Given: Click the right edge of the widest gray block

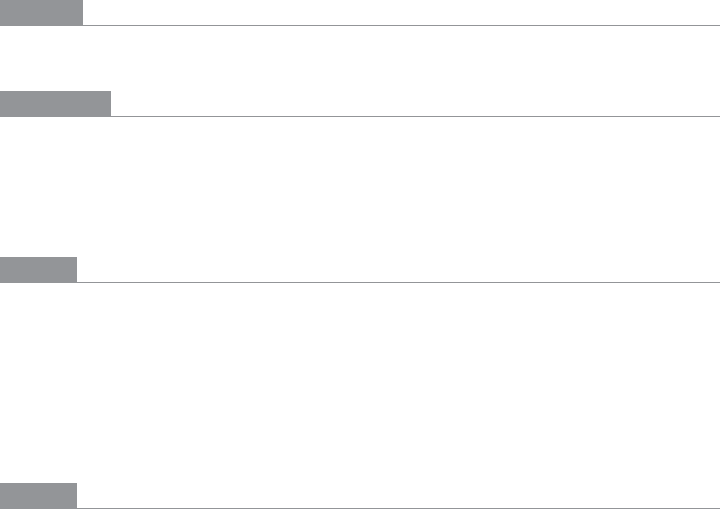Looking at the screenshot, I should (x=111, y=104).
